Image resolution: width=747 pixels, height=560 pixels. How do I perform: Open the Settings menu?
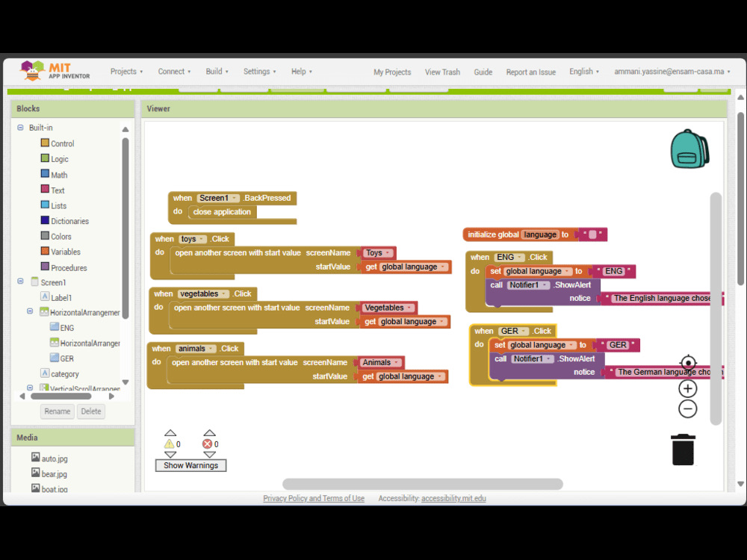pos(260,72)
